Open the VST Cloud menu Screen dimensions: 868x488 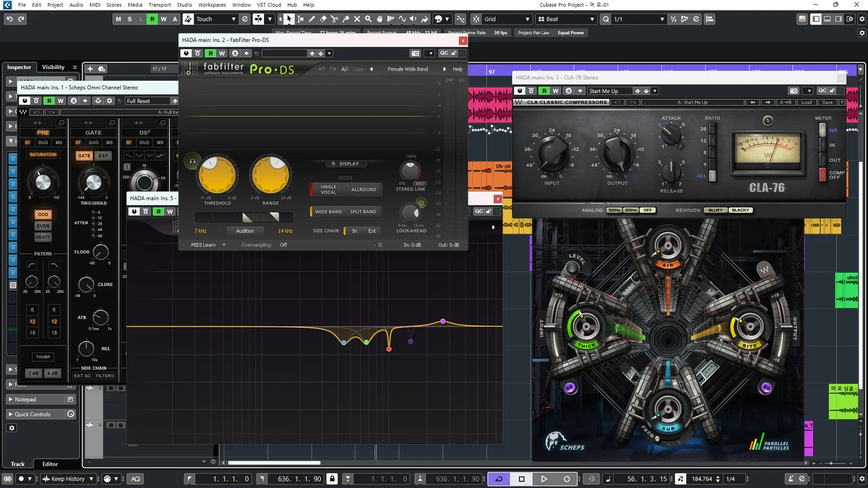tap(269, 5)
